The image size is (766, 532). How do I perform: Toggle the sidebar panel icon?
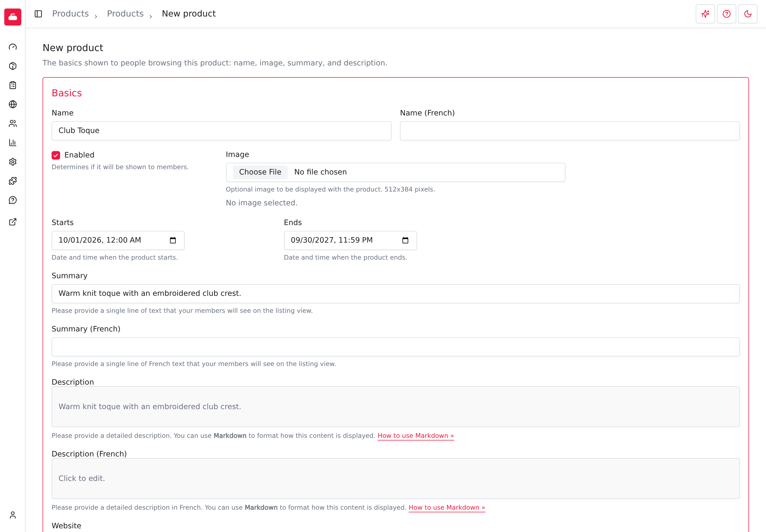pyautogui.click(x=38, y=14)
